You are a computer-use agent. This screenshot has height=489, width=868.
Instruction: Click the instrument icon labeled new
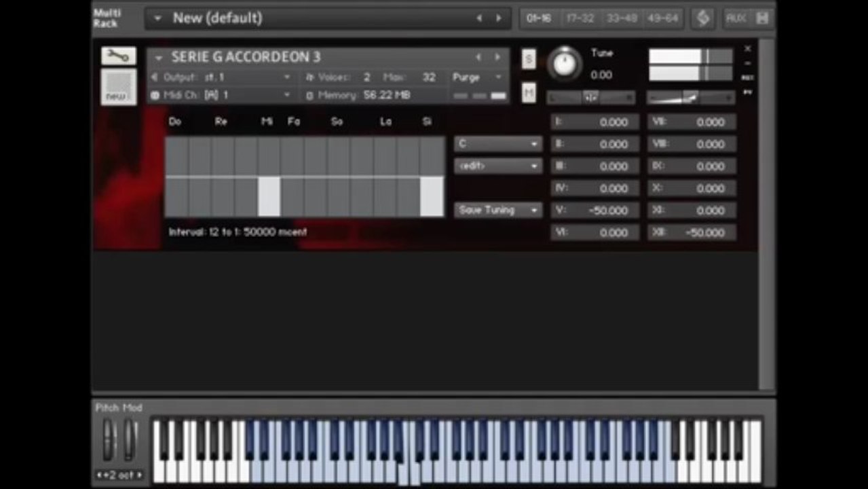tap(119, 87)
